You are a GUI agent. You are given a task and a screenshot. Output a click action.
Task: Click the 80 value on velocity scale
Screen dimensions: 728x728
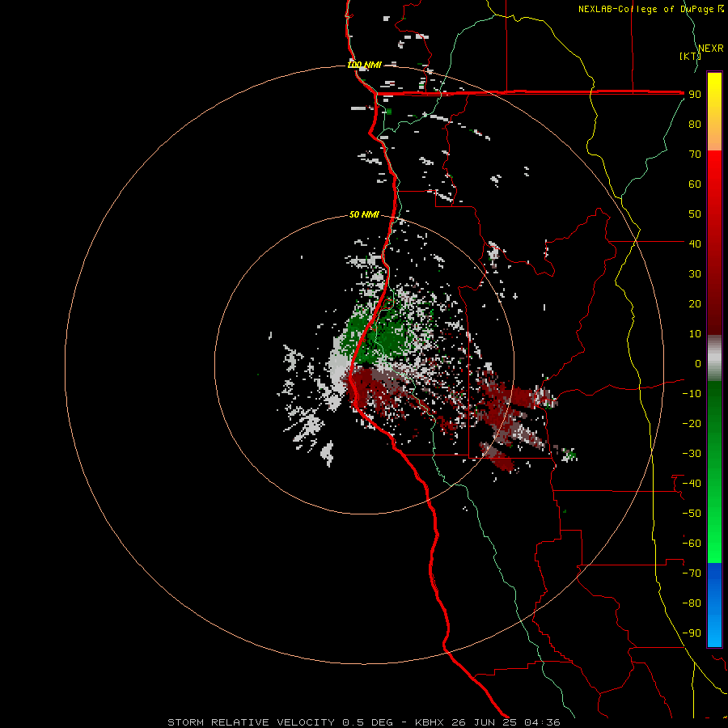click(x=695, y=125)
